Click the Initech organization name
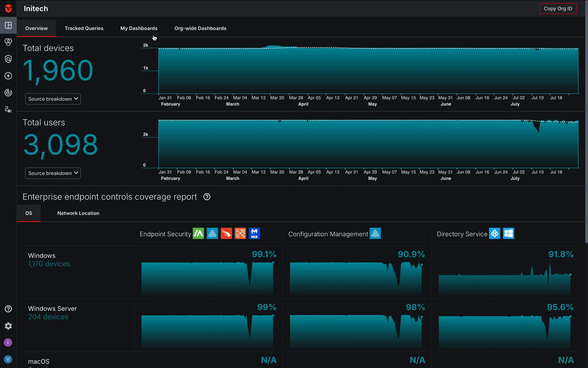This screenshot has width=588, height=368. point(36,8)
